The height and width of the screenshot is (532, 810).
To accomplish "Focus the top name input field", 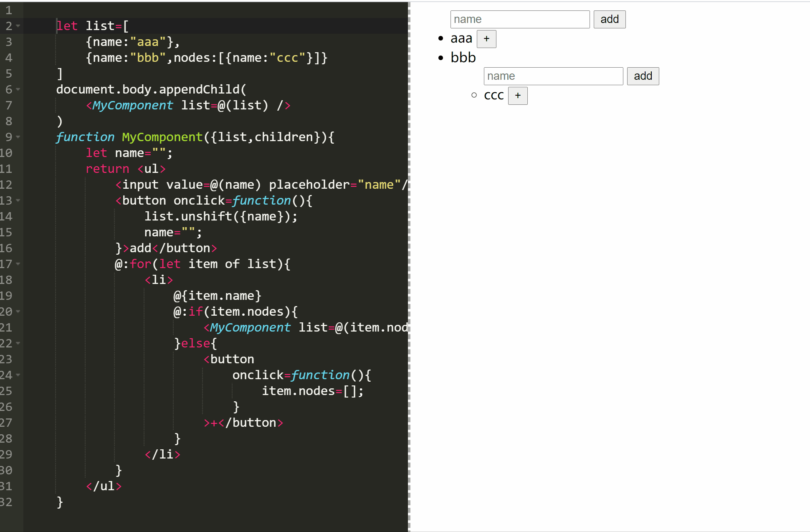I will tap(519, 19).
